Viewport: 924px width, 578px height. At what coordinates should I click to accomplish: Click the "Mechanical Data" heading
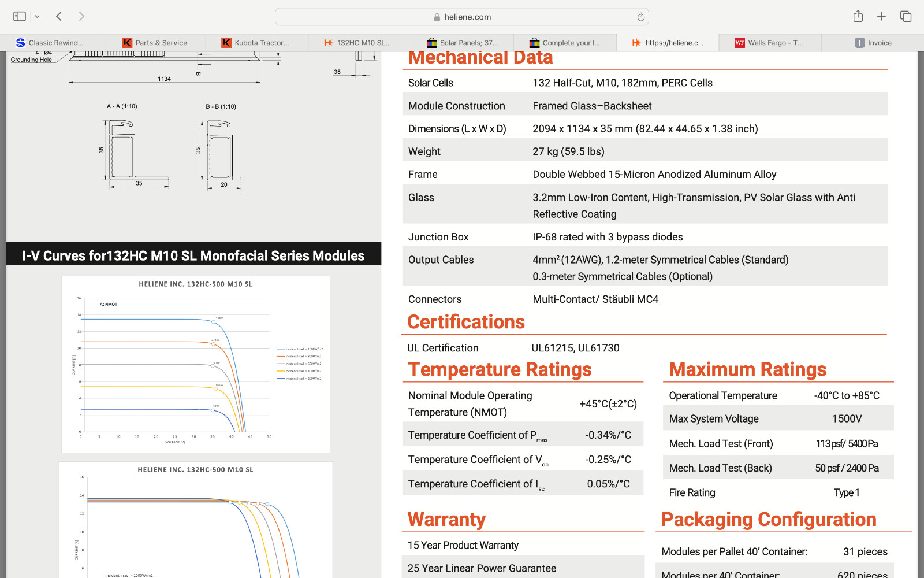480,58
